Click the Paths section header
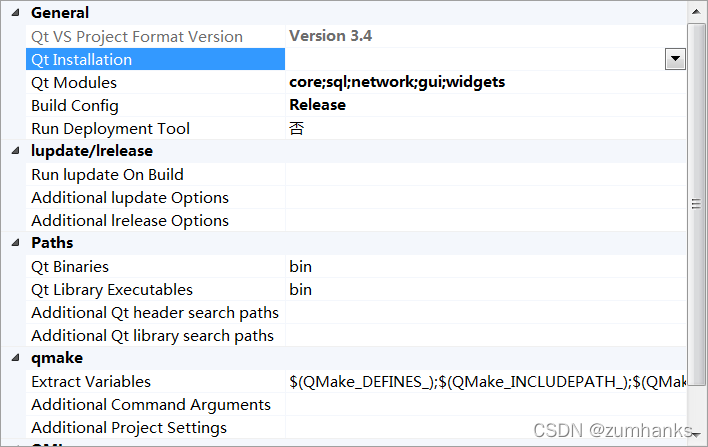The height and width of the screenshot is (447, 708). pyautogui.click(x=52, y=243)
